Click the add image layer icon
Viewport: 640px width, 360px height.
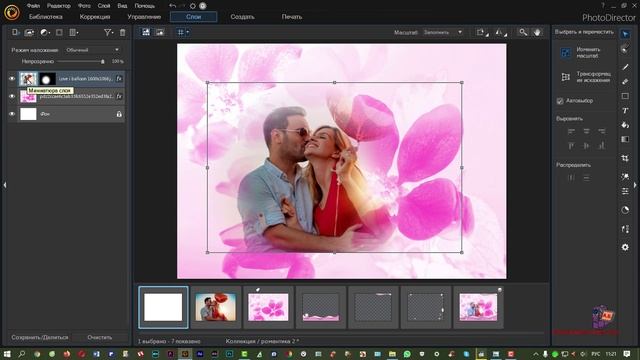[29, 32]
